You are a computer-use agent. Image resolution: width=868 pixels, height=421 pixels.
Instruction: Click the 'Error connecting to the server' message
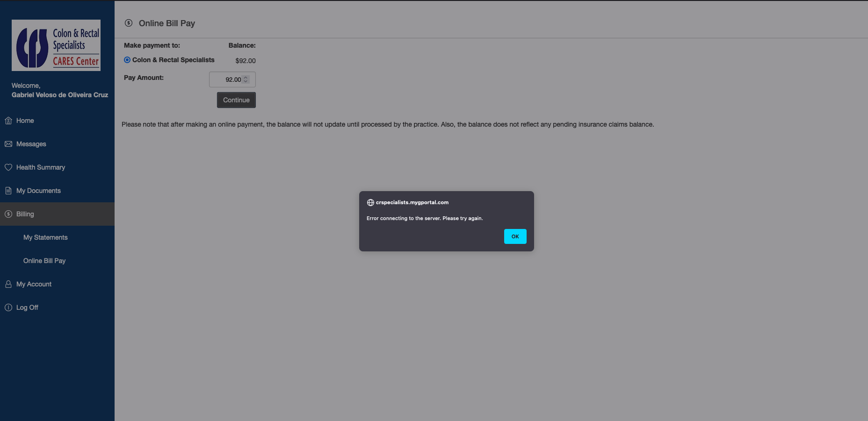(425, 218)
